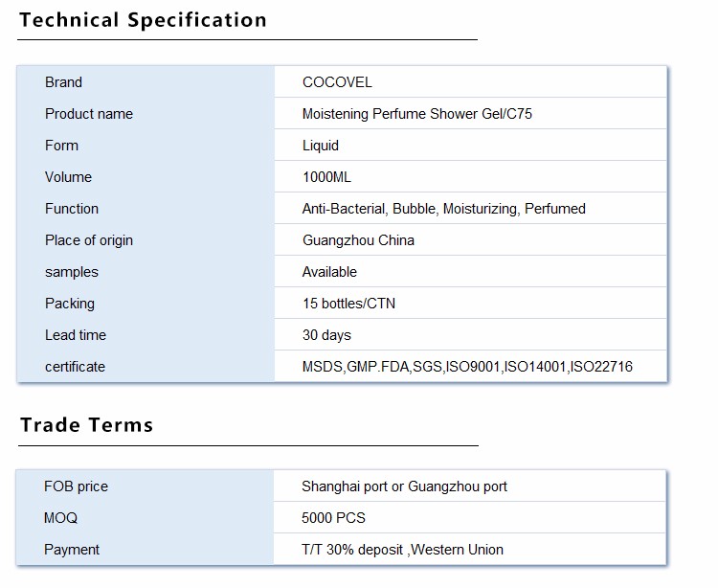Click the Function row value text
The width and height of the screenshot is (718, 588).
pos(443,209)
